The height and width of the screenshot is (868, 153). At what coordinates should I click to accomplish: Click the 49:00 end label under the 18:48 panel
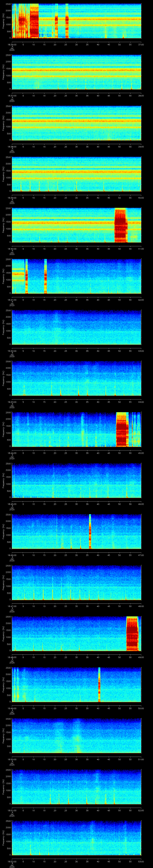(x=141, y=657)
